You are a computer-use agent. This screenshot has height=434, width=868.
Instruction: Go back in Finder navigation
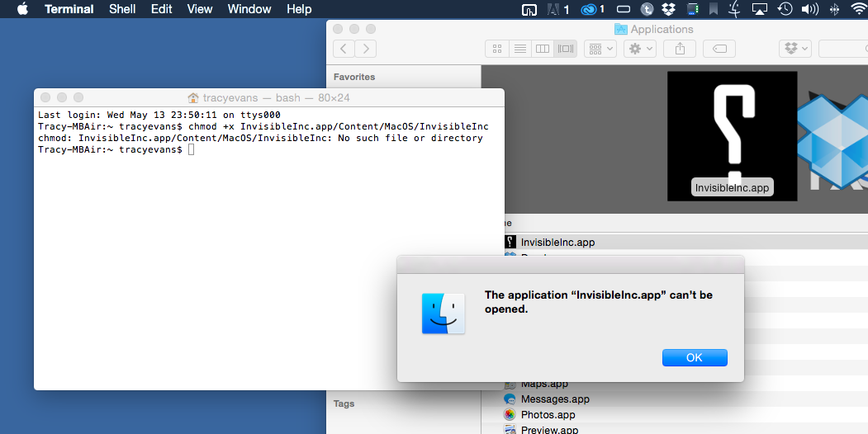coord(344,50)
